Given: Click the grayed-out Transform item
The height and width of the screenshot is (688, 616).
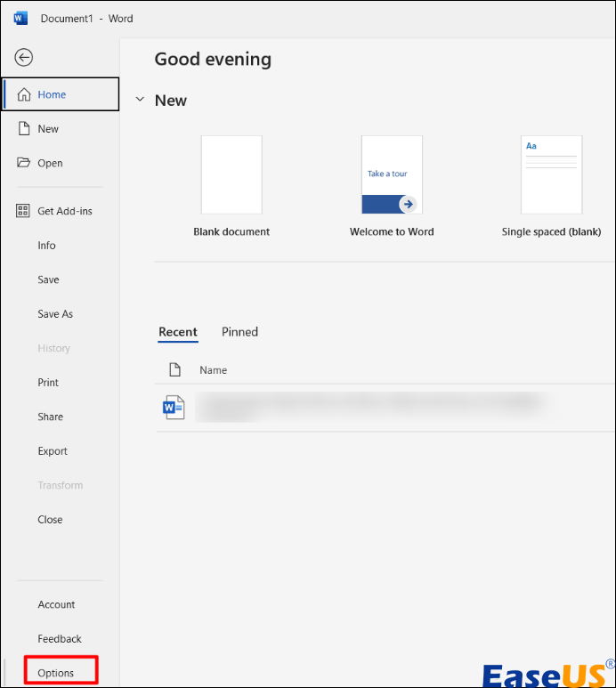Looking at the screenshot, I should coord(61,485).
